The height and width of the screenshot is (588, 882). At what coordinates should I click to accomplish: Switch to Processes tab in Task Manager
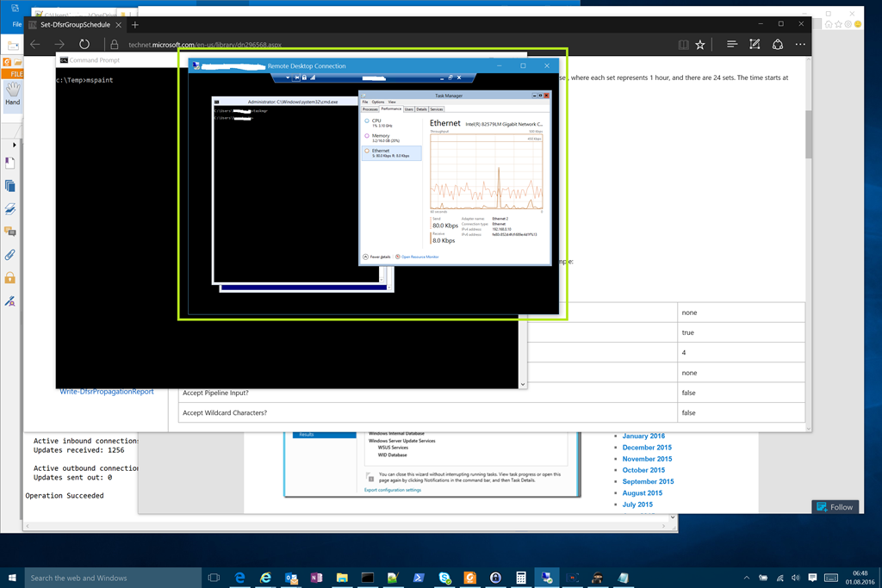click(x=370, y=109)
